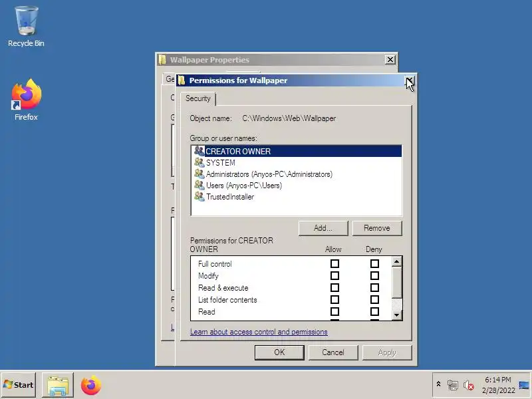Allow Full control permission
The height and width of the screenshot is (399, 532).
coord(334,263)
